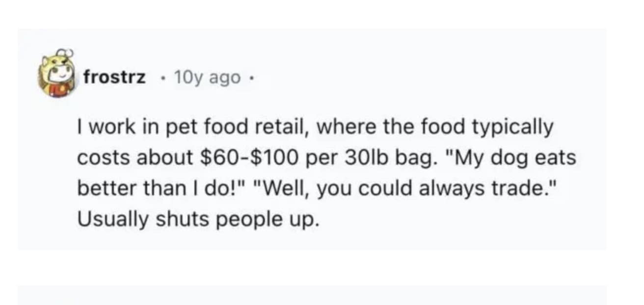Click the sentence "Usually shuts people up."
The image size is (644, 305).
198,220
